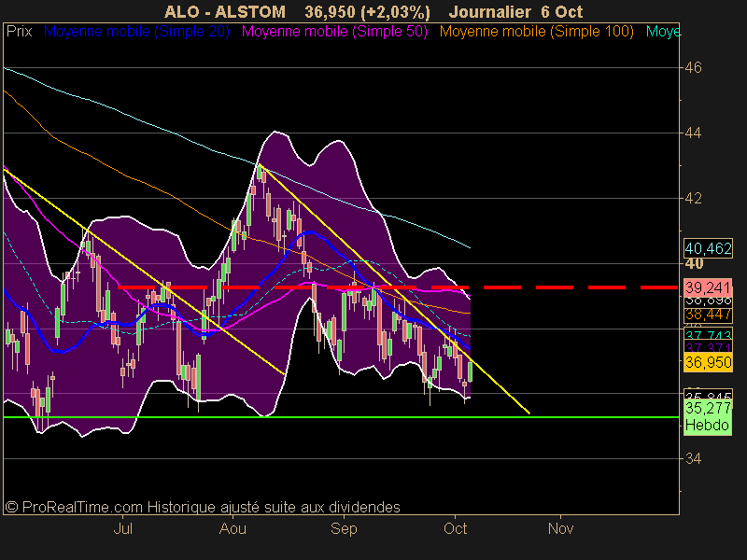This screenshot has height=560, width=747.
Task: Click the green '35,277 Hebdo' price tag
Action: (x=708, y=416)
